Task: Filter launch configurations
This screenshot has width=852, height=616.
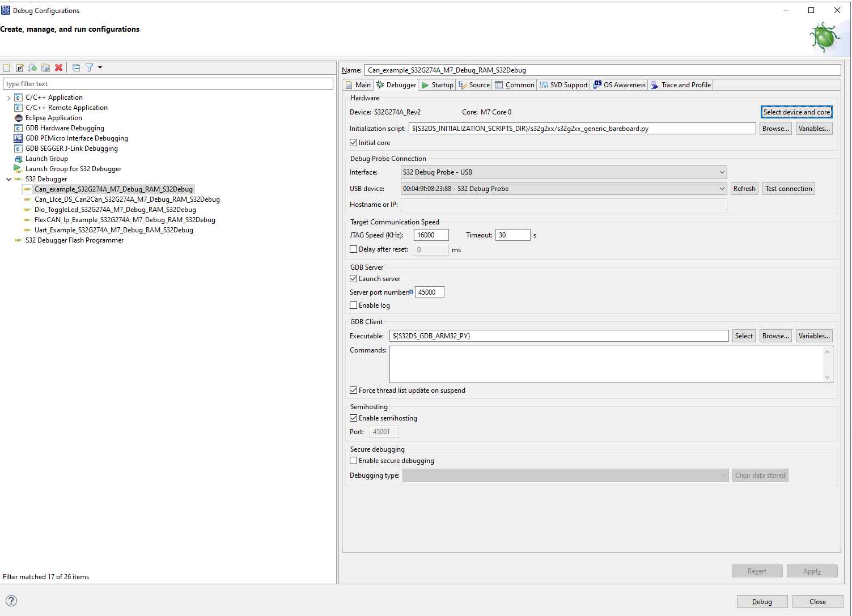Action: (90, 67)
